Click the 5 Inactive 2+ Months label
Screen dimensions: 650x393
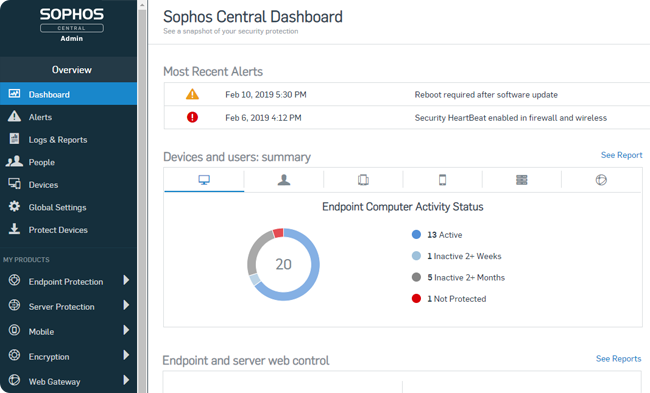466,277
